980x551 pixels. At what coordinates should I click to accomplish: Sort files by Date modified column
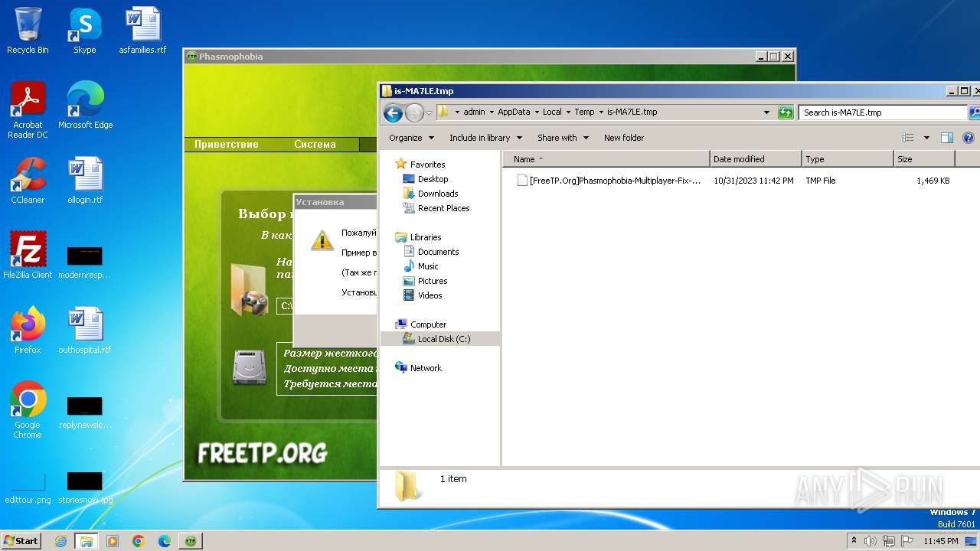[x=756, y=159]
